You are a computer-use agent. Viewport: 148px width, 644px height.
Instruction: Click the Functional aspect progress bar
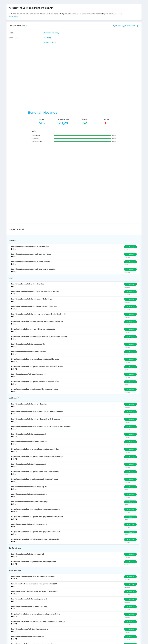coord(83,135)
